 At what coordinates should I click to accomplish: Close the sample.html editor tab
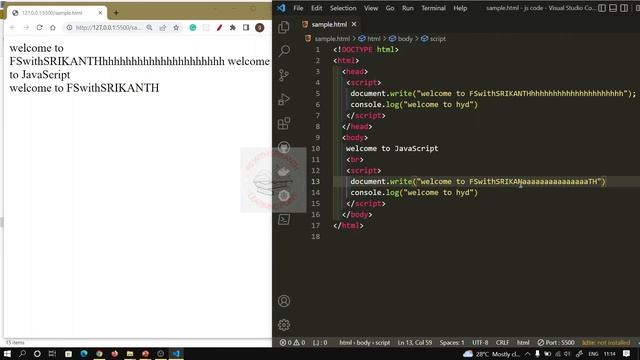click(x=354, y=24)
